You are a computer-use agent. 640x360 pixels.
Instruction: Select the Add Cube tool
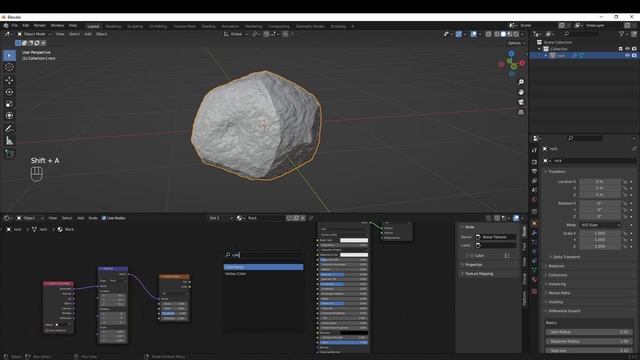pyautogui.click(x=9, y=154)
